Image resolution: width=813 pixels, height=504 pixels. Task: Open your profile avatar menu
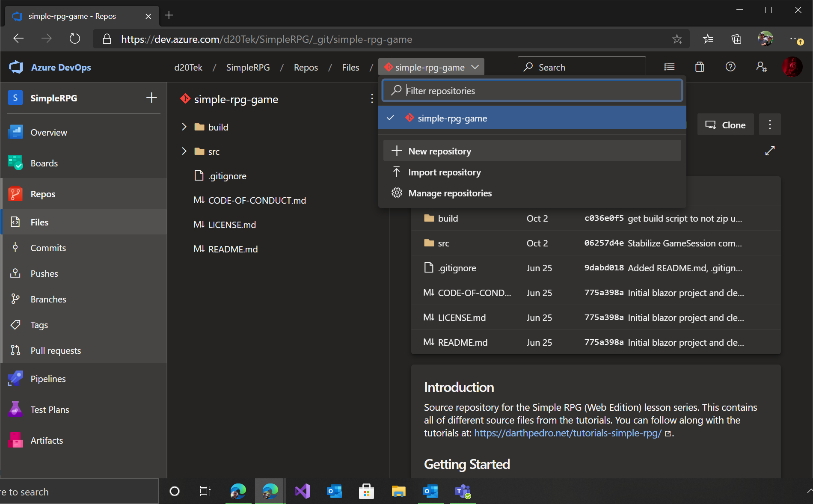(x=792, y=67)
